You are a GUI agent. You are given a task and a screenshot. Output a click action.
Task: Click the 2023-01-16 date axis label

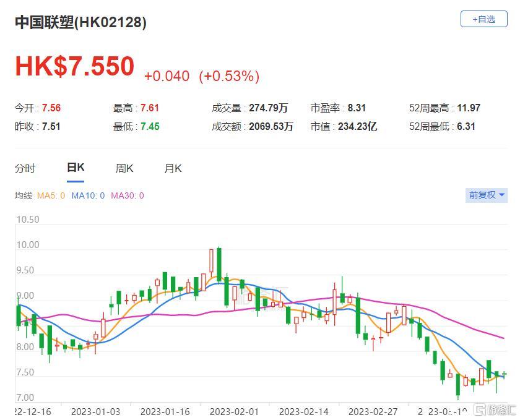[165, 412]
